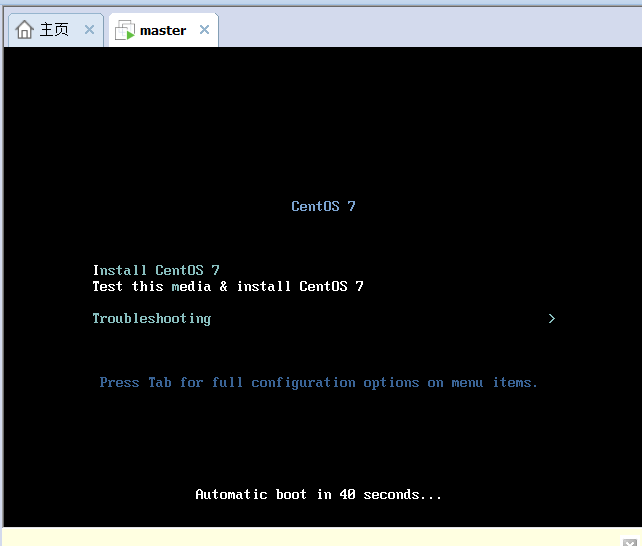642x546 pixels.
Task: Dismiss the yellow notification bar close icon
Action: coord(630,542)
